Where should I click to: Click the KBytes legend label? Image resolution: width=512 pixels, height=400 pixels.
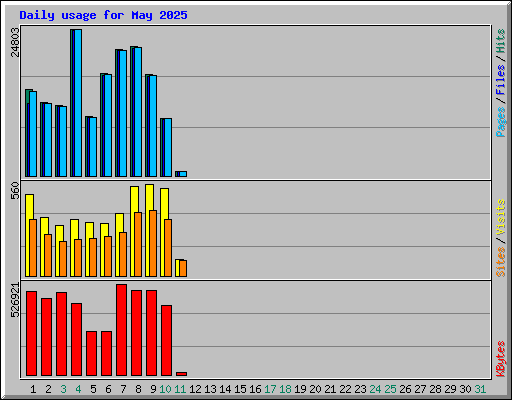pyautogui.click(x=501, y=359)
